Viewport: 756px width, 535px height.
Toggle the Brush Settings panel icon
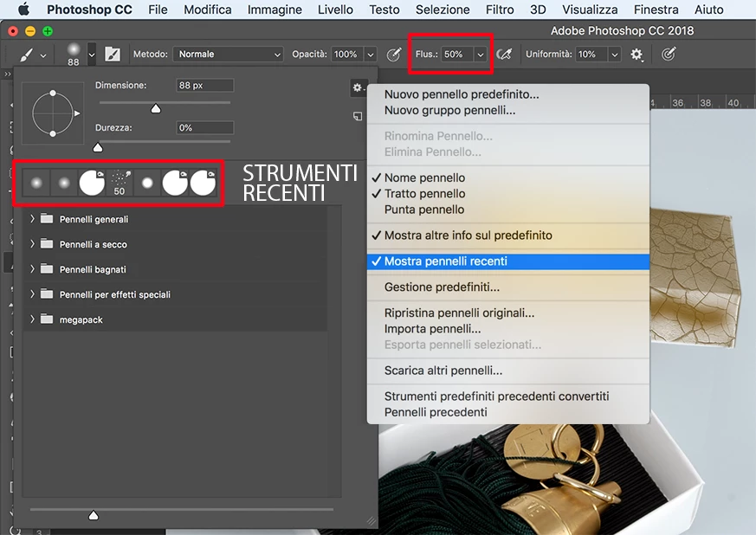[113, 54]
